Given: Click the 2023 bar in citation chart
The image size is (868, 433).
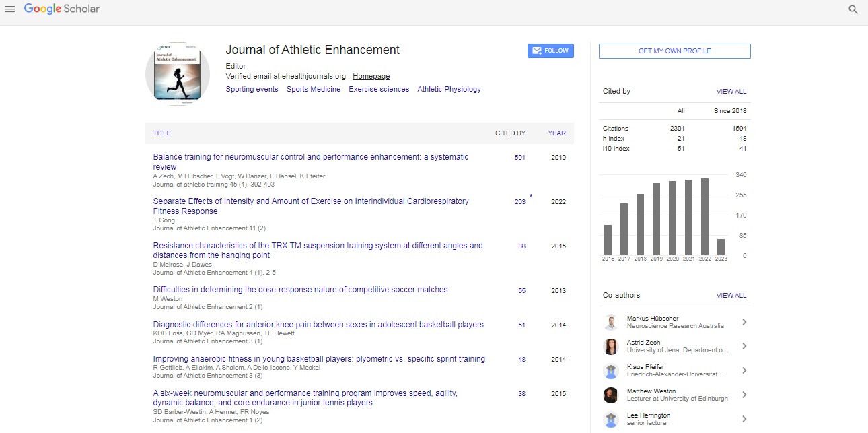Looking at the screenshot, I should coord(721,246).
